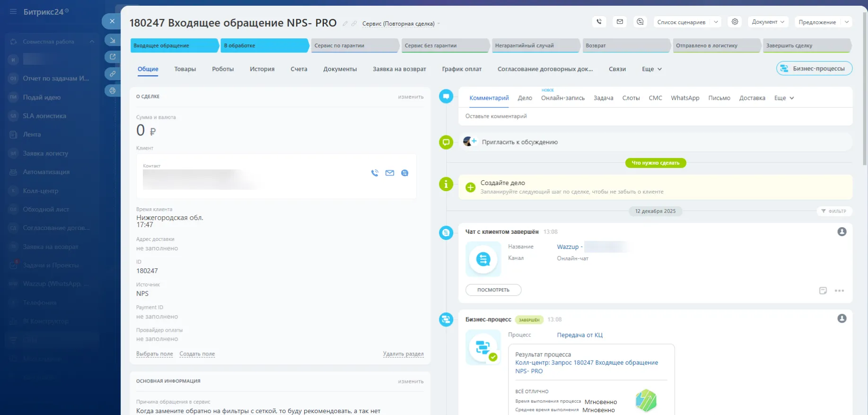Click the phone call icon in the top header
The image size is (868, 415).
coord(599,22)
